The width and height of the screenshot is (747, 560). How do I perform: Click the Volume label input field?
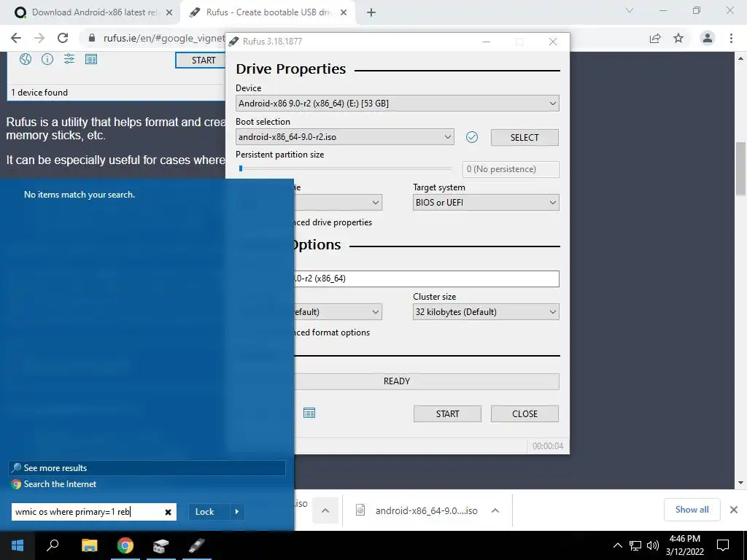tap(427, 279)
